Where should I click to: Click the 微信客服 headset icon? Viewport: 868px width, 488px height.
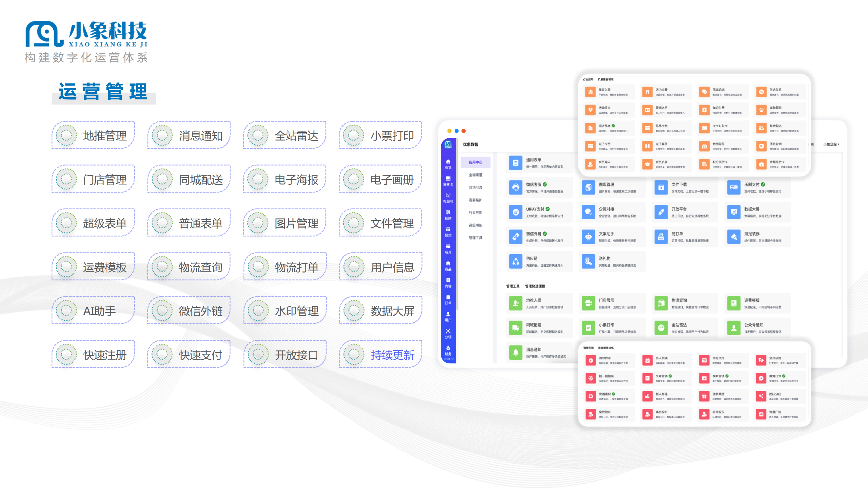[x=516, y=188]
